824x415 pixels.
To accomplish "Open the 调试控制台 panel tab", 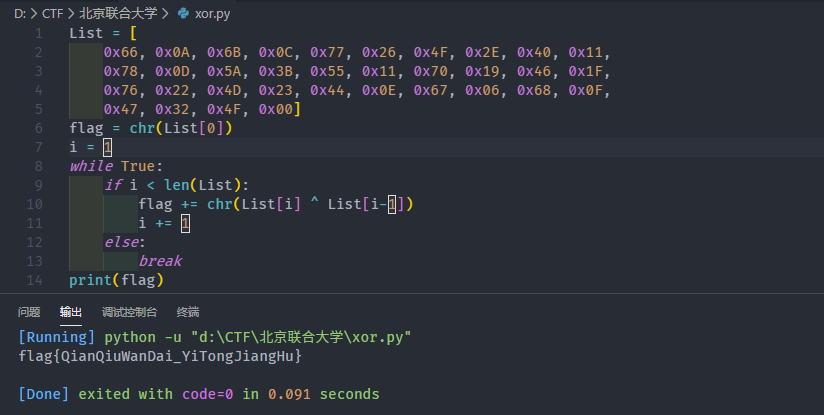I will [x=129, y=312].
